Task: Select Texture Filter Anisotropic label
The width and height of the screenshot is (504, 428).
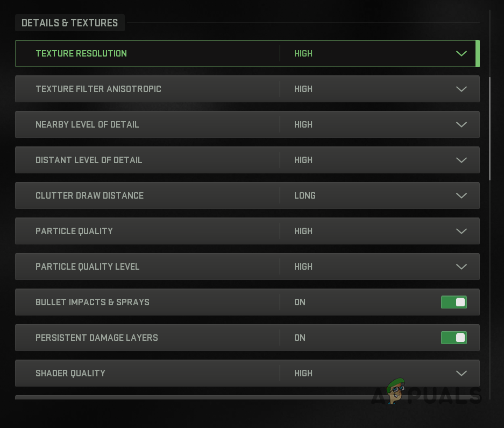Action: pyautogui.click(x=98, y=89)
